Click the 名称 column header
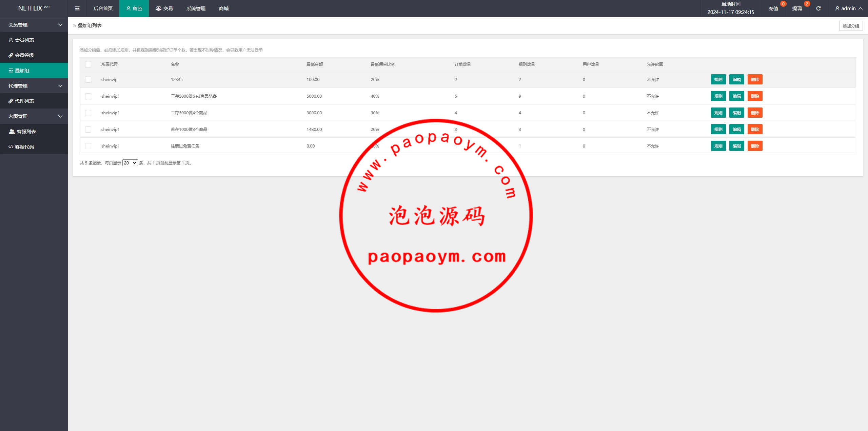This screenshot has width=868, height=431. pos(175,64)
